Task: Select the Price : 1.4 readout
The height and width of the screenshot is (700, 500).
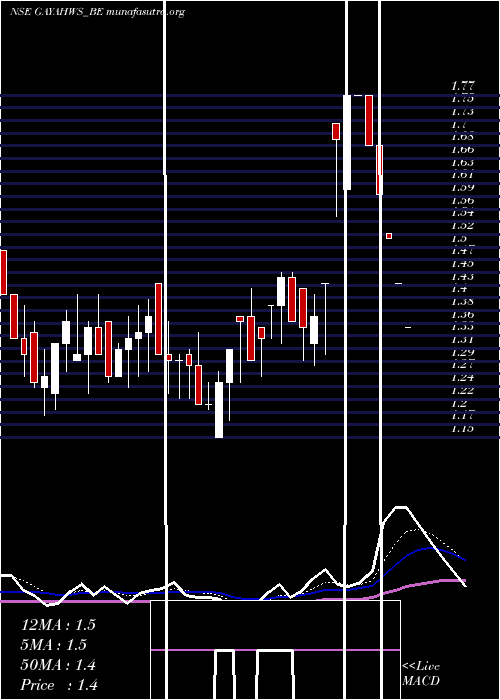Action: point(59,685)
